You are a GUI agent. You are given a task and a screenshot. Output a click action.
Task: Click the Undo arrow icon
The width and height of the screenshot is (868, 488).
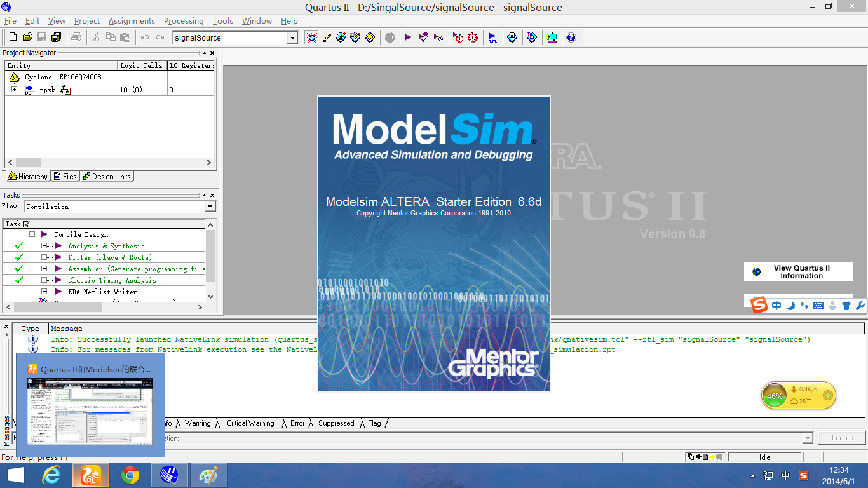145,37
